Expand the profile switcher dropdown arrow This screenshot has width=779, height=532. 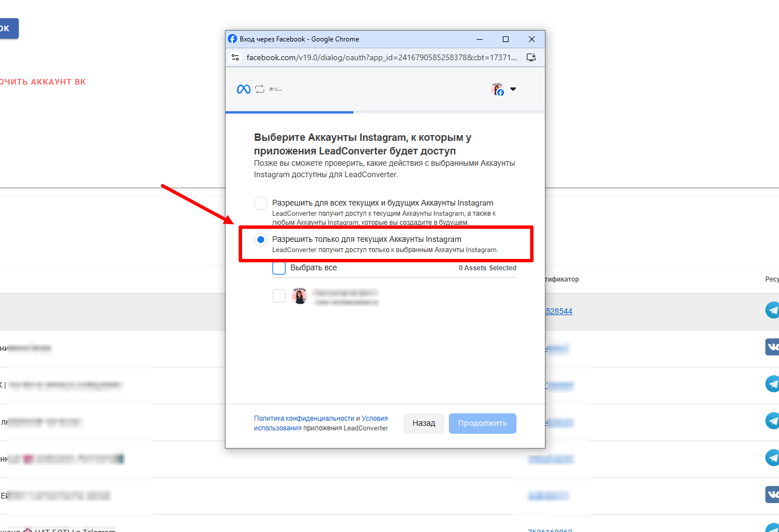pyautogui.click(x=513, y=89)
